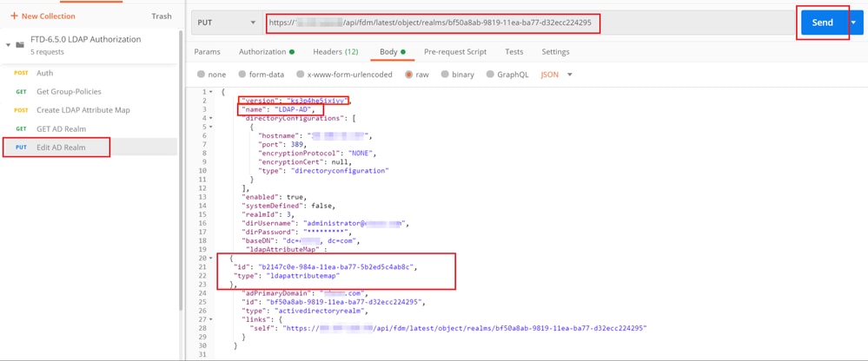Image resolution: width=868 pixels, height=361 pixels.
Task: Click the FTD-6.5.0 LDAP Authorization folder icon
Action: click(x=20, y=44)
